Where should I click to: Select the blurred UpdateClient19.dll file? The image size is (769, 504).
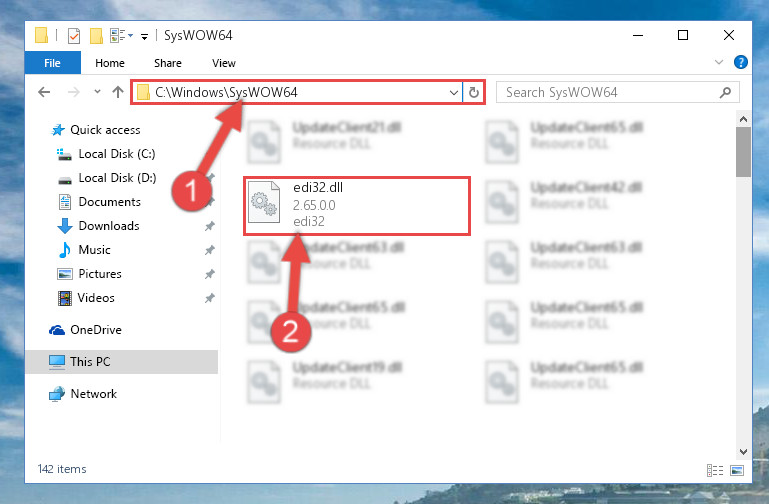(x=325, y=380)
